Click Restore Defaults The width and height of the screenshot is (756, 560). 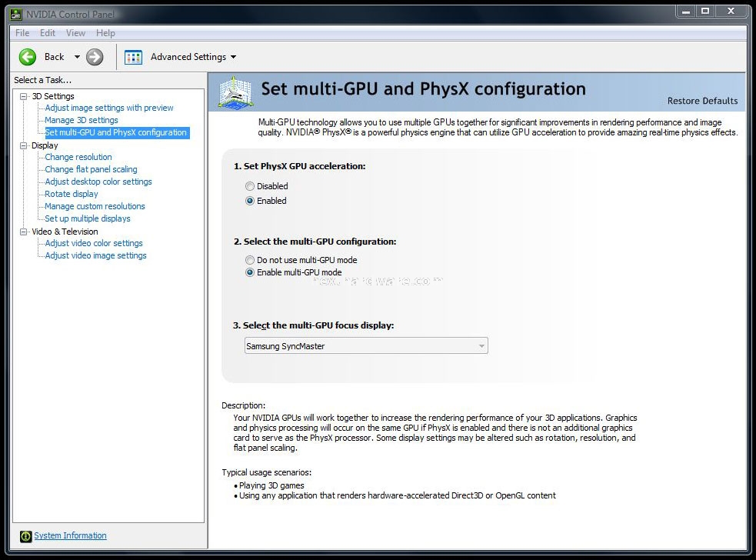702,101
